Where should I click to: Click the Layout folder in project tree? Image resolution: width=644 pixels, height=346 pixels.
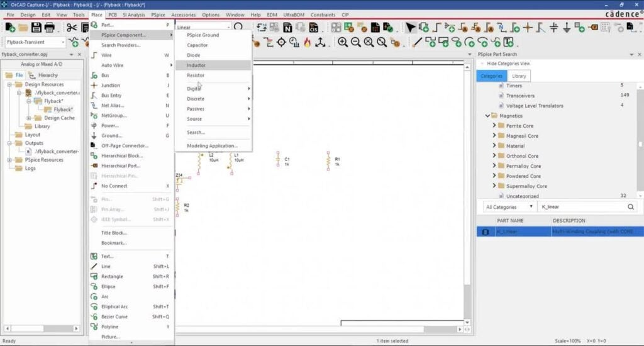pyautogui.click(x=33, y=135)
